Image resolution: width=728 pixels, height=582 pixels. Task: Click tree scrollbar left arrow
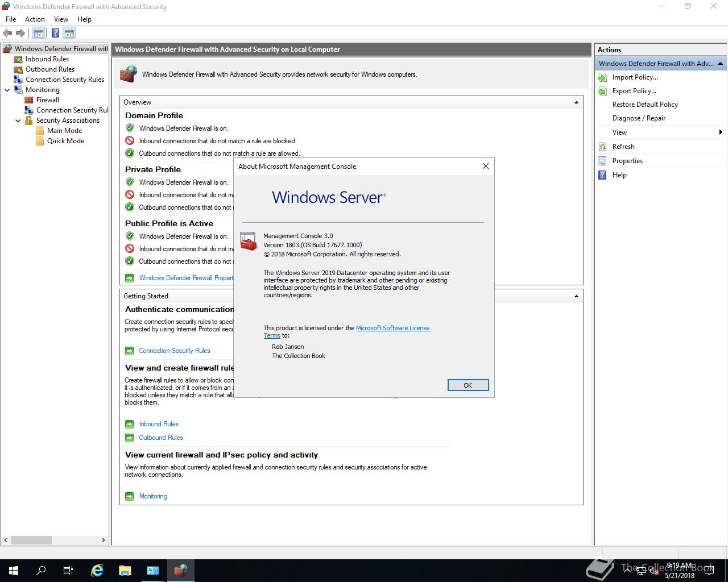(6, 540)
